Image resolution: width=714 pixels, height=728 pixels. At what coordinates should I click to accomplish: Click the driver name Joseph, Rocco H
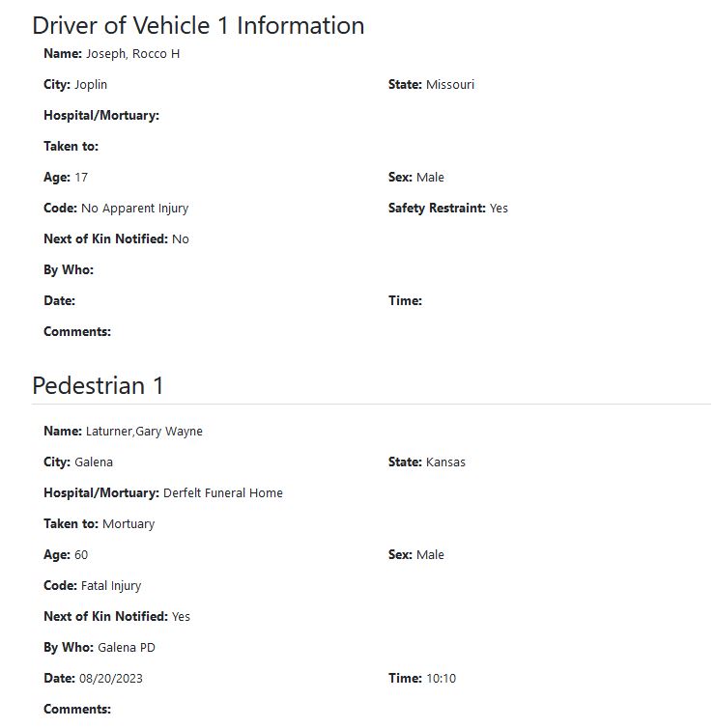point(132,54)
